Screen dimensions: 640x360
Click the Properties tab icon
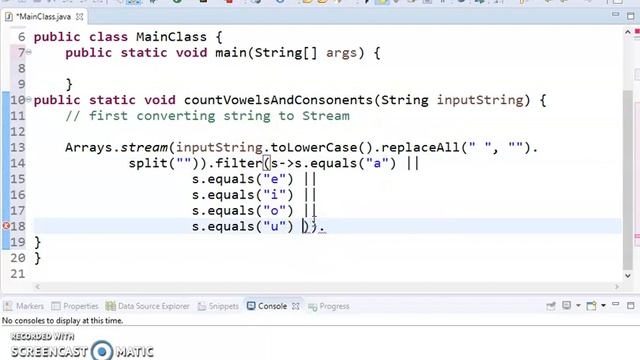pyautogui.click(x=56, y=306)
